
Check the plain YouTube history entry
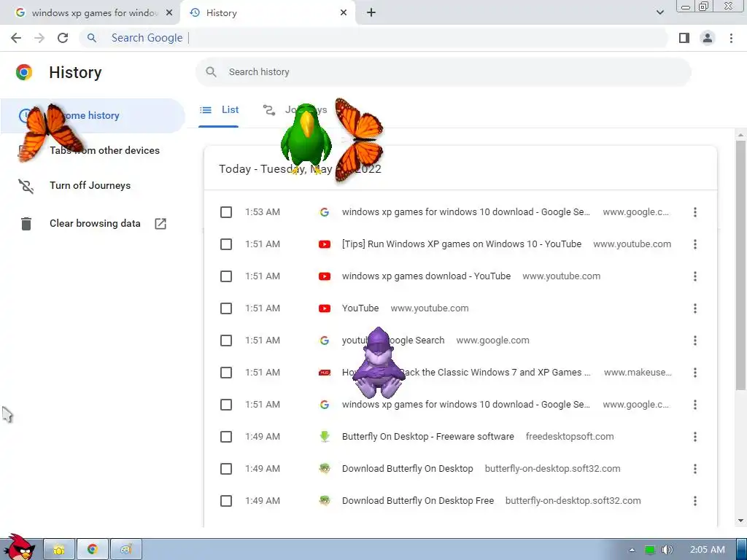226,308
